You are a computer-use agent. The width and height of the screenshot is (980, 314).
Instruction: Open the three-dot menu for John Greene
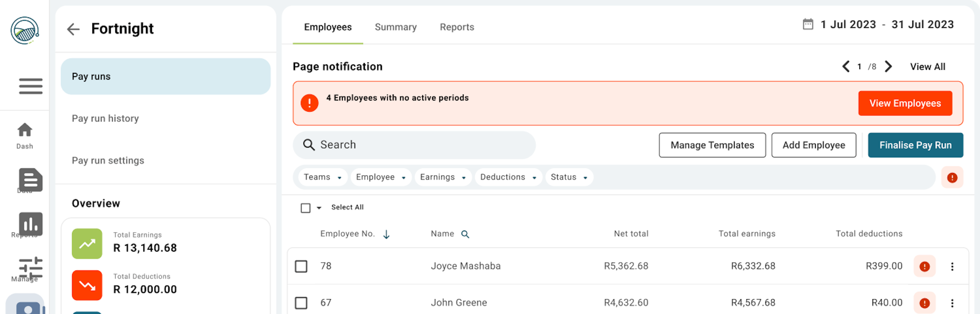tap(952, 303)
